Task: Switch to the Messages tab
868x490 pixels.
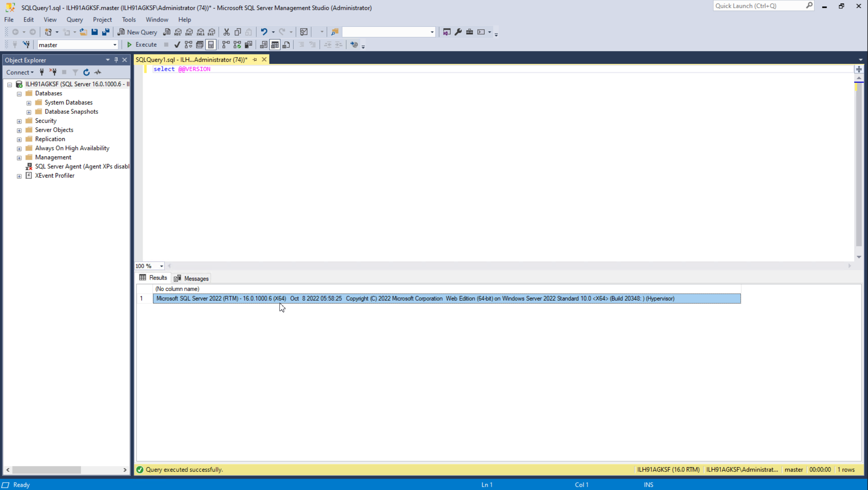Action: coord(191,279)
